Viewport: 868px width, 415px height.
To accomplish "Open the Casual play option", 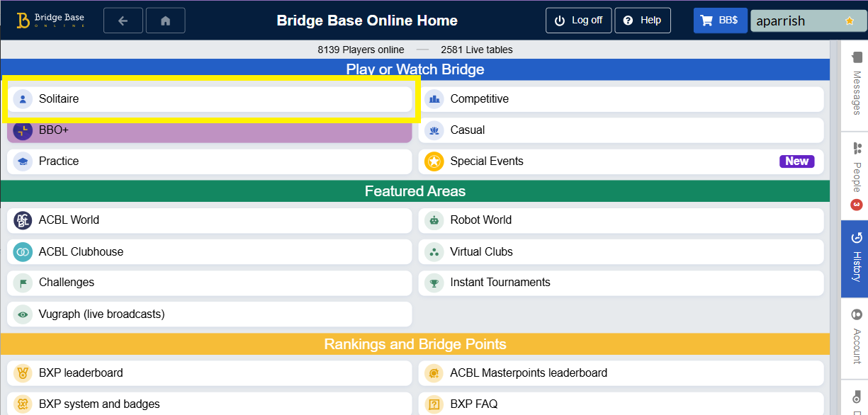I will pos(621,130).
